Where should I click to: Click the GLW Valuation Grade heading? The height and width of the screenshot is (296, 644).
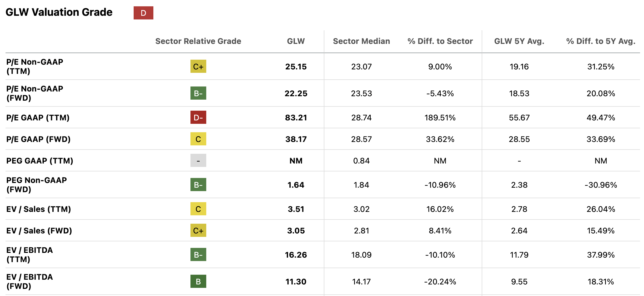[x=59, y=12]
